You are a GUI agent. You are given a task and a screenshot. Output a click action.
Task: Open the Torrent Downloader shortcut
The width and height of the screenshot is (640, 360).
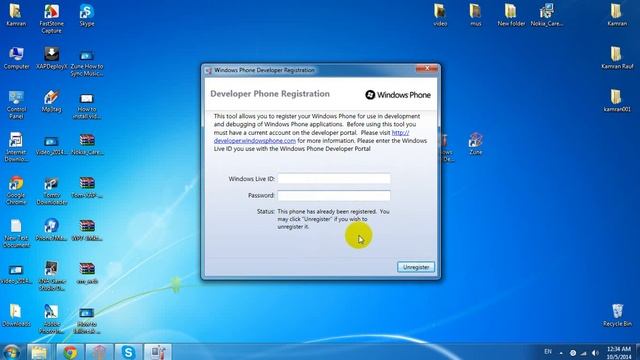tap(51, 190)
